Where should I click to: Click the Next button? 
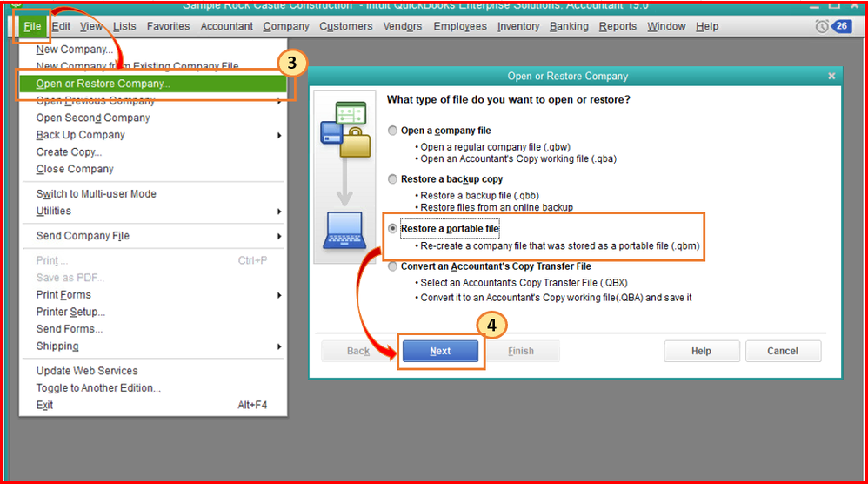[x=440, y=351]
